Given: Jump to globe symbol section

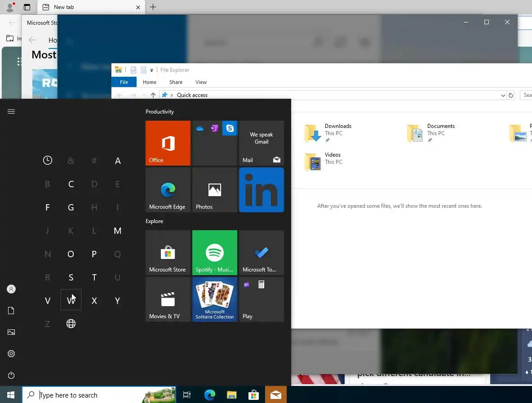Looking at the screenshot, I should (x=71, y=324).
